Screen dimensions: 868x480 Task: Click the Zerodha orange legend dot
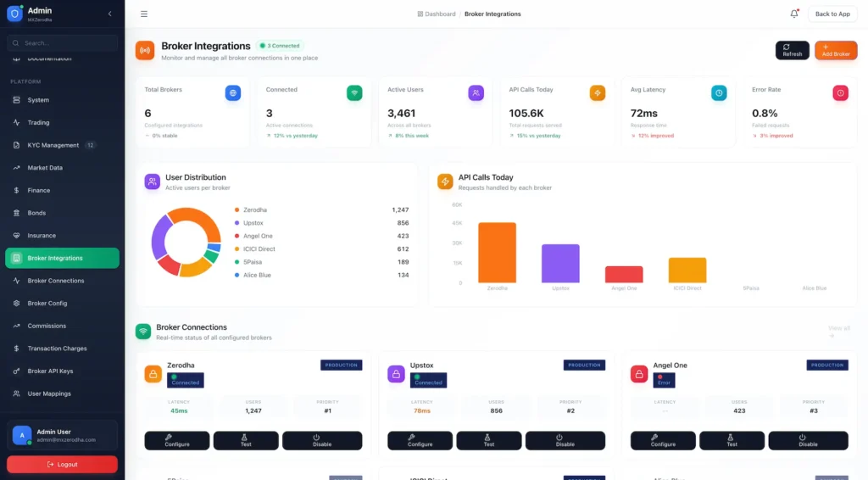(x=237, y=209)
